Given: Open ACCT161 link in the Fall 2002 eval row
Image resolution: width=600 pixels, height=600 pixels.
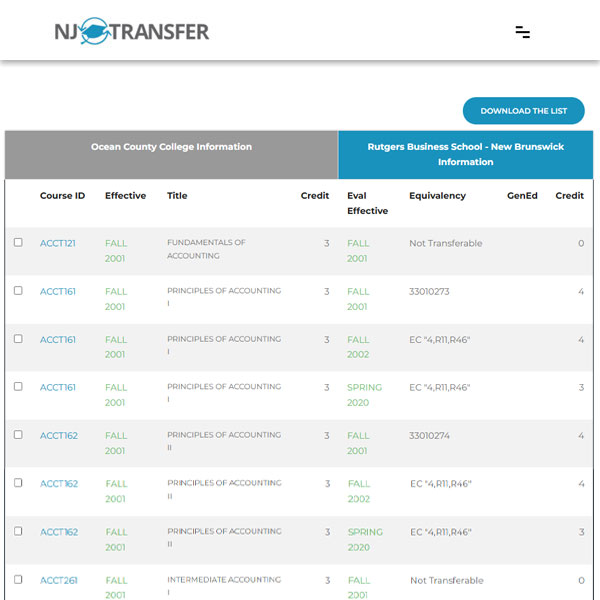Looking at the screenshot, I should pos(58,340).
